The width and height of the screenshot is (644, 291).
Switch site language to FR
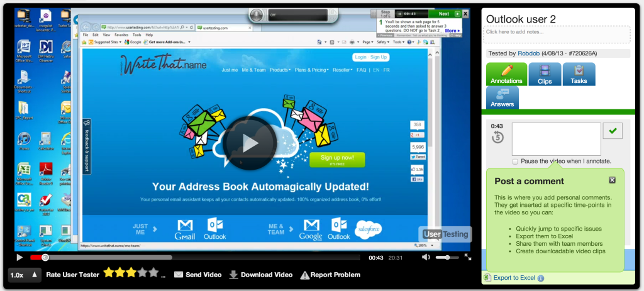(387, 70)
